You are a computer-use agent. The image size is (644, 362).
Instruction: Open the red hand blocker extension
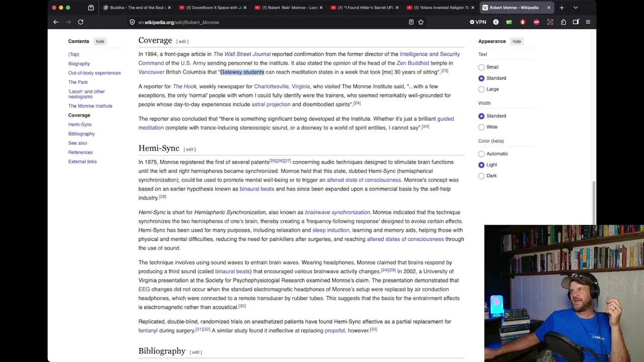[523, 22]
